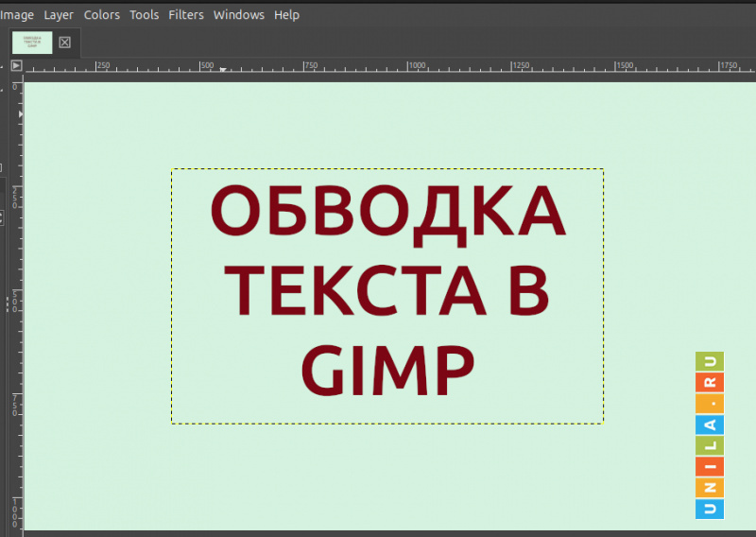
Task: Click the red R tile in watermark
Action: pyautogui.click(x=710, y=382)
